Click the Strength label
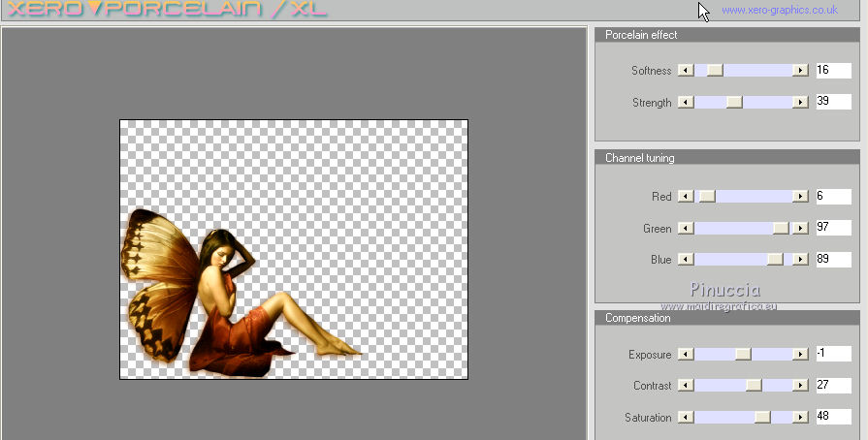 (x=652, y=103)
